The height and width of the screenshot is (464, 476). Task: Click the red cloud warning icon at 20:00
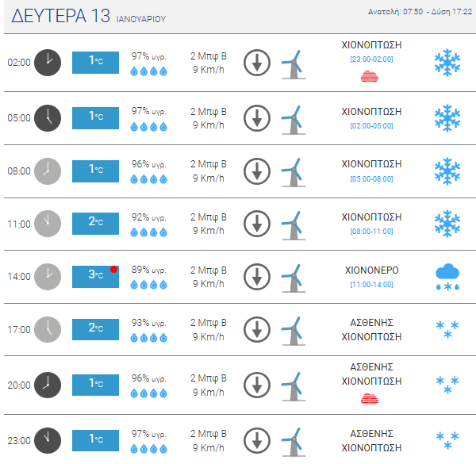[370, 399]
